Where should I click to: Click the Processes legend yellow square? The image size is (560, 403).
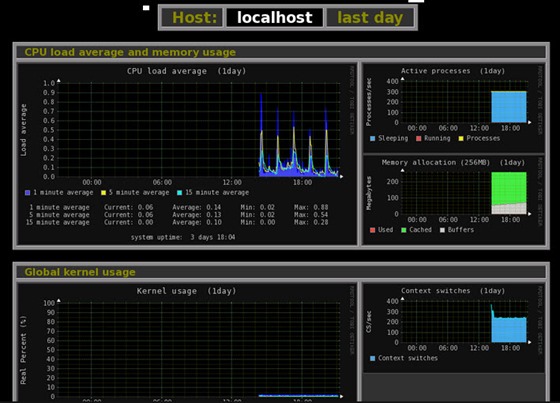point(461,138)
